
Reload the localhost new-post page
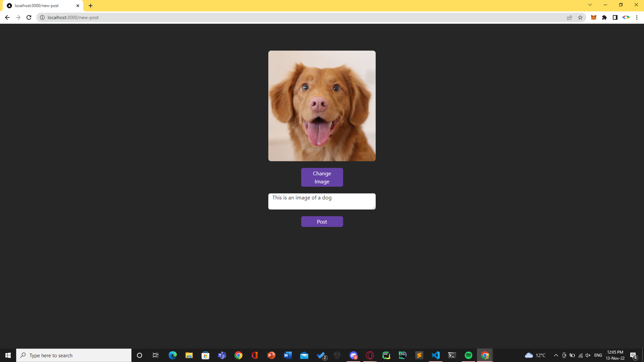(29, 17)
